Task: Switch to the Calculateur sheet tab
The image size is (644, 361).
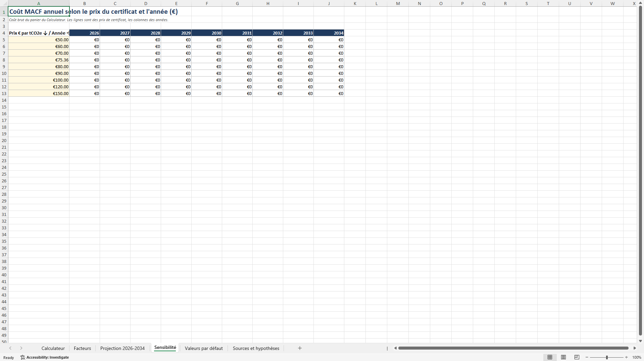Action: [53, 348]
